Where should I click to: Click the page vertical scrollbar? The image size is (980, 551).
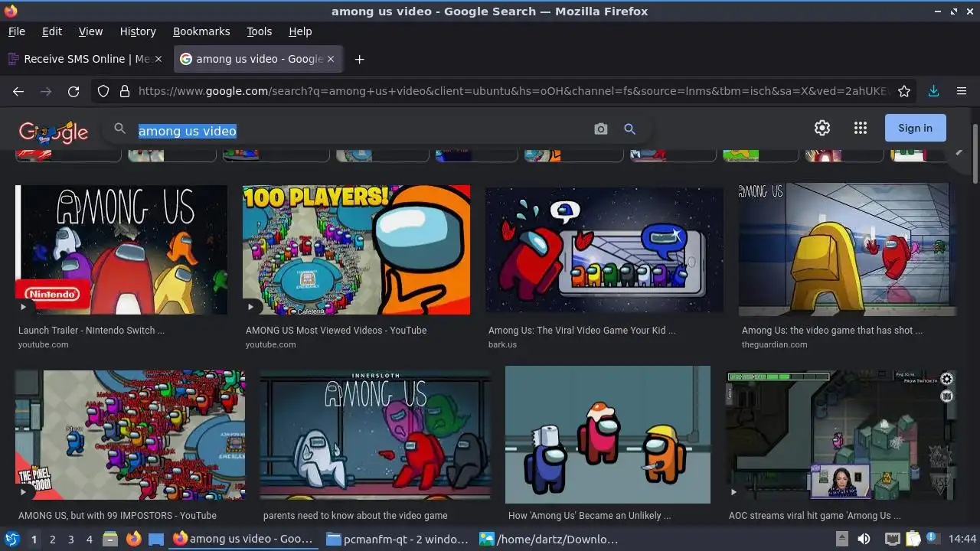click(975, 153)
